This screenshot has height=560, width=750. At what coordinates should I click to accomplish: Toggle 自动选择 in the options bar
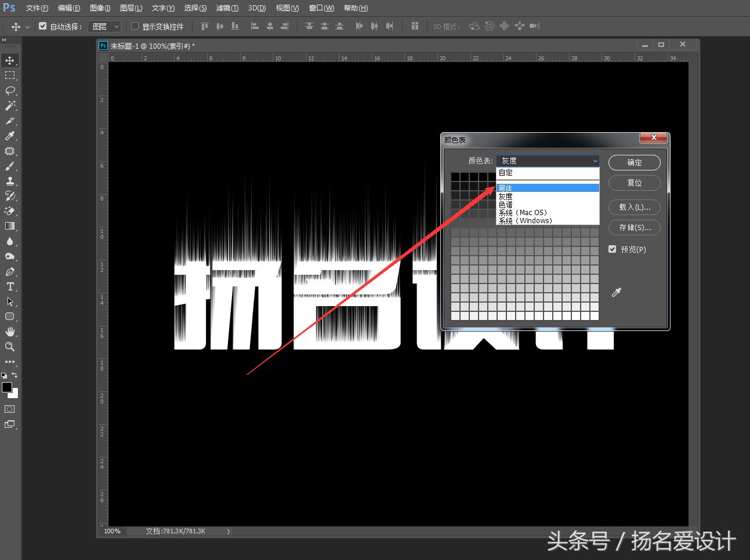point(43,26)
